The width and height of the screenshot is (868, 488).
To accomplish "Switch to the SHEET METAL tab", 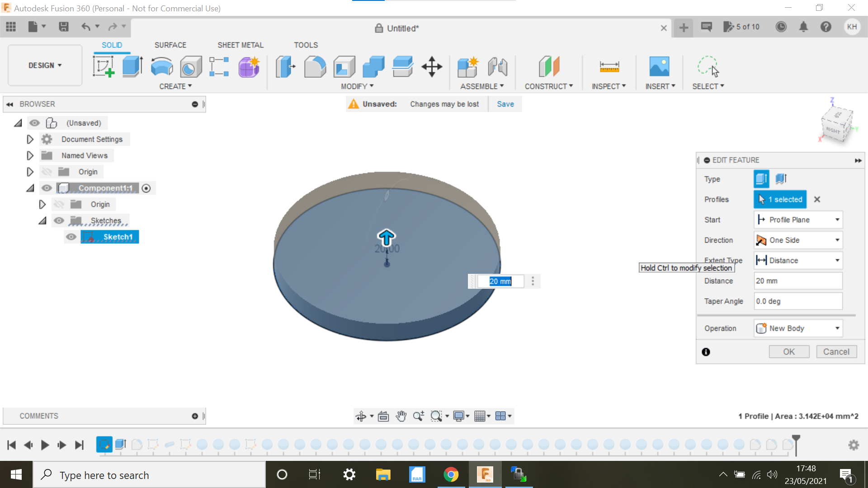I will tap(240, 45).
